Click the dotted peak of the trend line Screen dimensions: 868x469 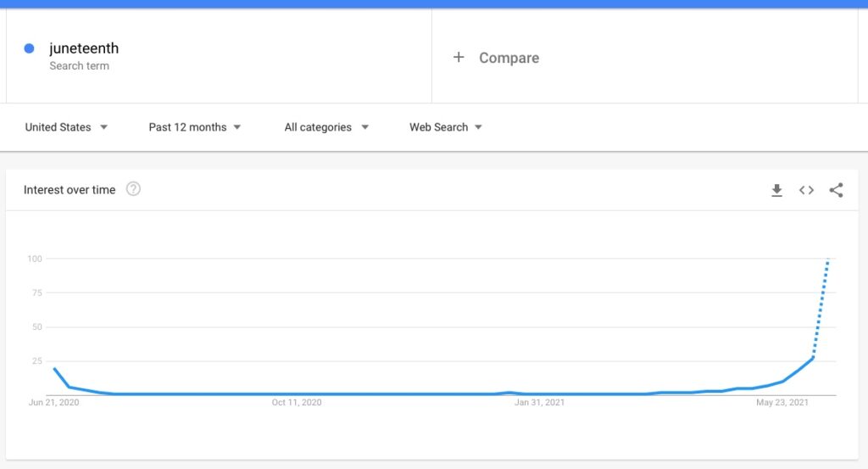coord(827,261)
